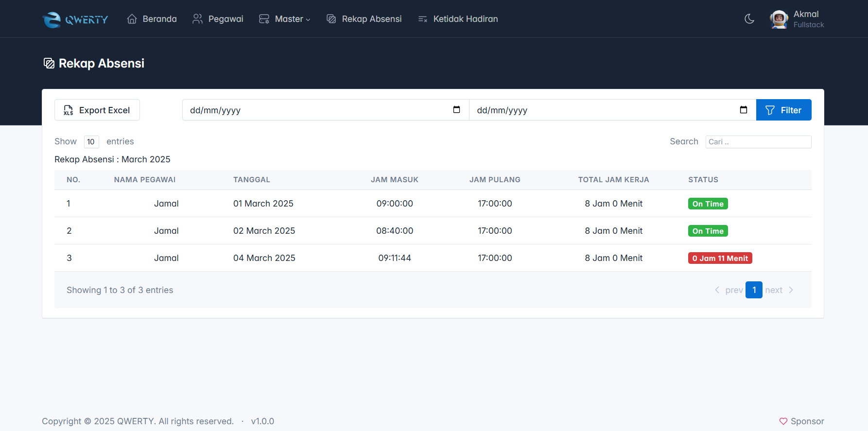Click the 02 March 2025 date cell
The image size is (868, 431).
click(x=264, y=231)
